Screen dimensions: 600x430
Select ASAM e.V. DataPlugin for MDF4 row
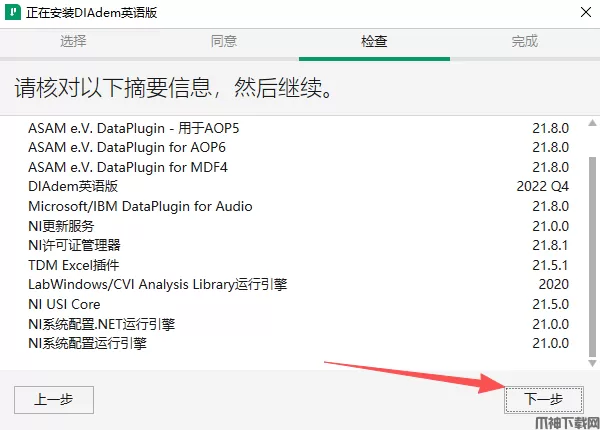click(298, 167)
